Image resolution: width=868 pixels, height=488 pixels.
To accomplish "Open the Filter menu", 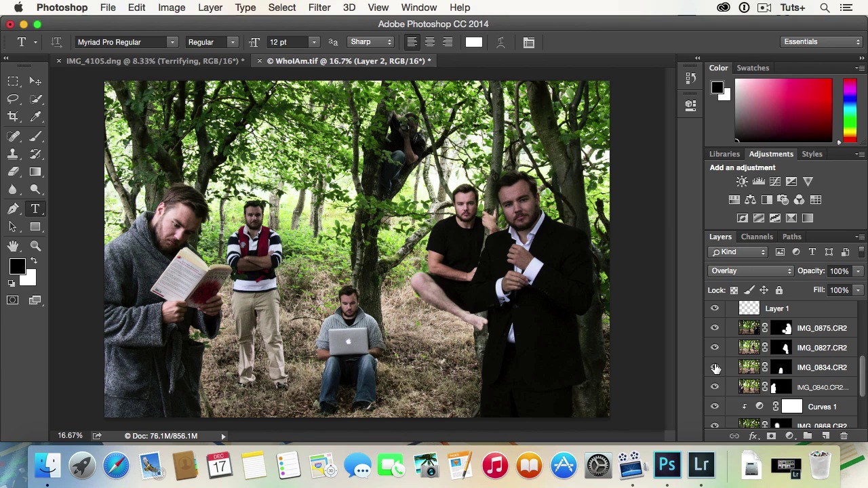I will coord(319,7).
